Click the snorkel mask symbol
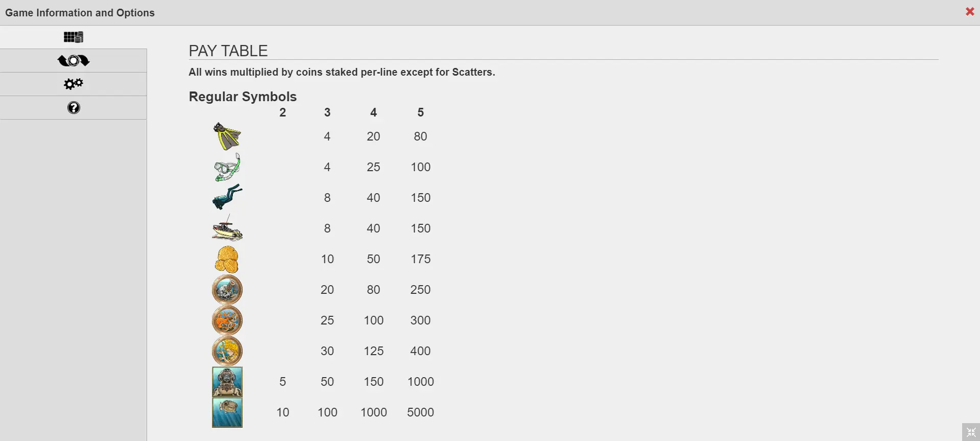The image size is (980, 441). click(x=227, y=167)
